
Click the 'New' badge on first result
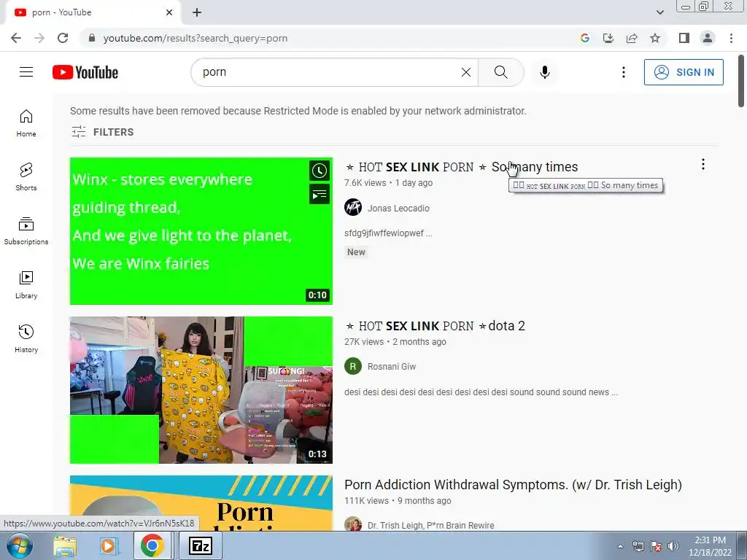pyautogui.click(x=356, y=252)
